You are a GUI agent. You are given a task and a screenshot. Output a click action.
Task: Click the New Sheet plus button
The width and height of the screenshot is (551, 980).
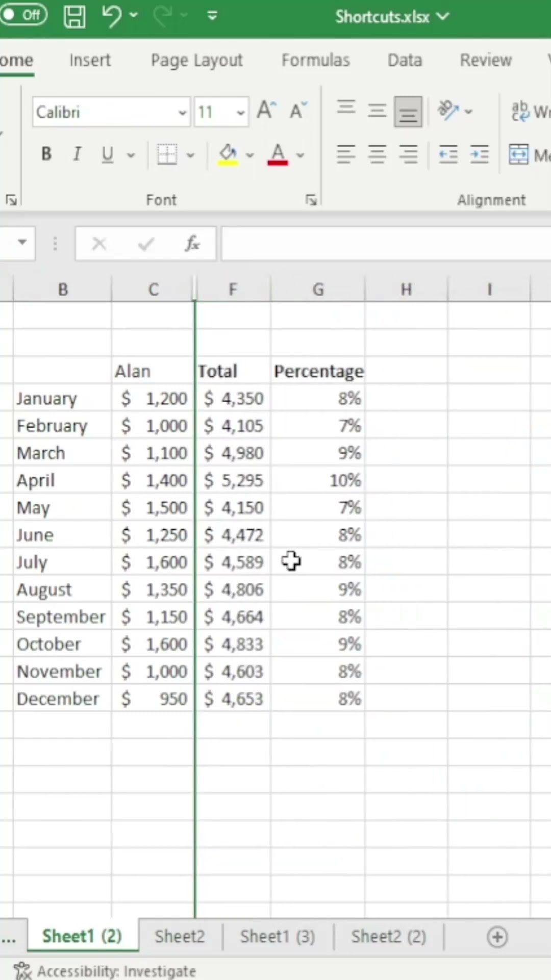[x=497, y=937]
